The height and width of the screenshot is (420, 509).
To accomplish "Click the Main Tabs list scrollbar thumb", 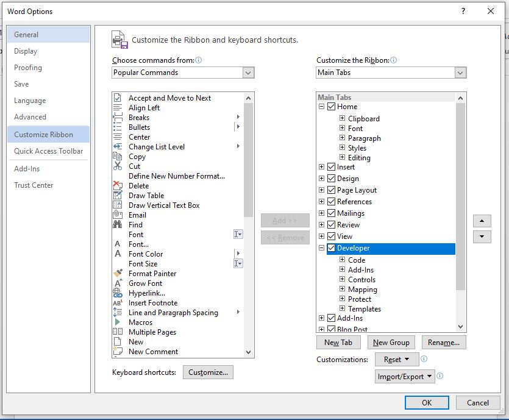I will tap(460, 196).
